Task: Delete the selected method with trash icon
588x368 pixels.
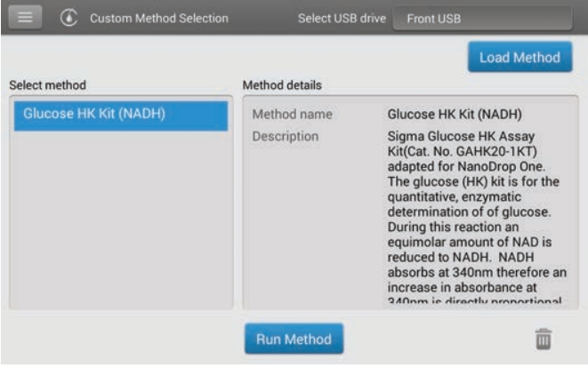Action: pos(544,339)
